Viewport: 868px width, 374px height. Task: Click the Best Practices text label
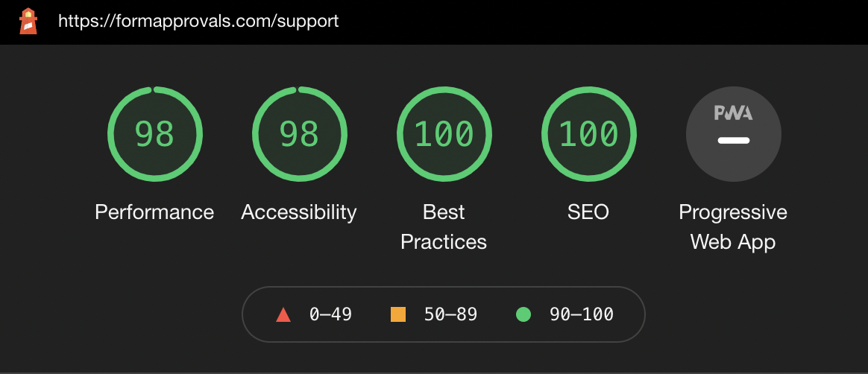[x=444, y=226]
